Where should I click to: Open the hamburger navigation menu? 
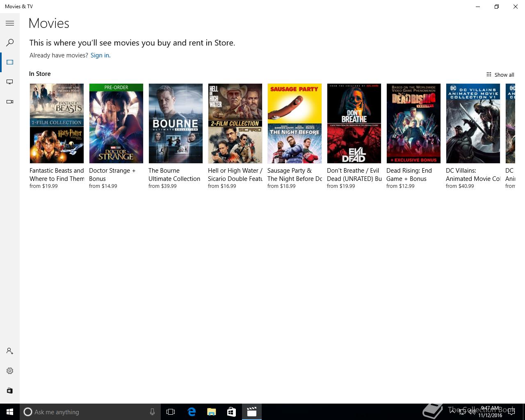[10, 23]
